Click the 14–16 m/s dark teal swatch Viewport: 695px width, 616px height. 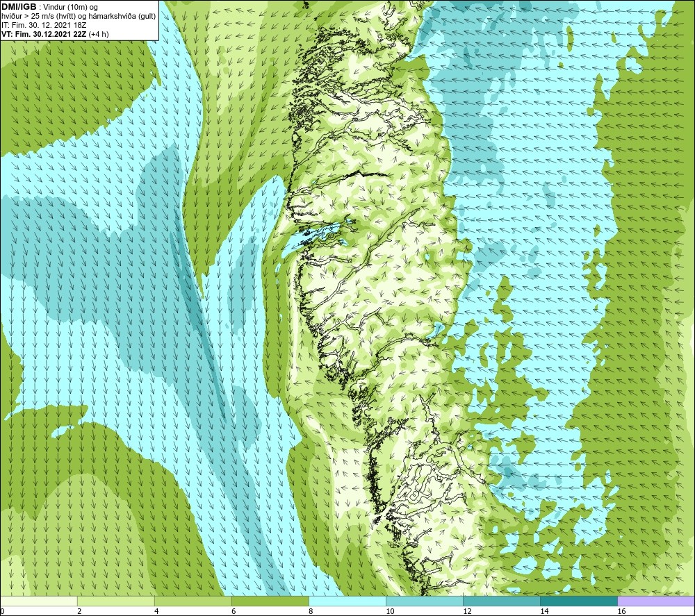[x=579, y=601]
